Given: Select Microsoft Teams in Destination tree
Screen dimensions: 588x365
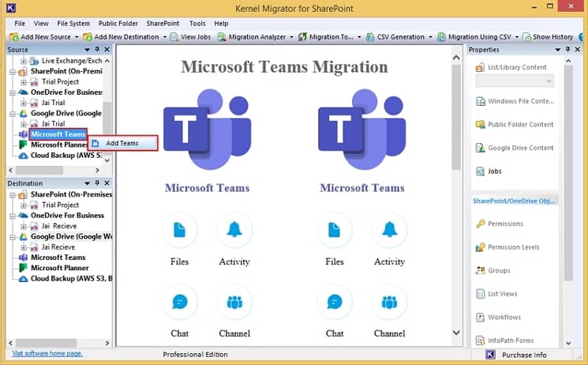Looking at the screenshot, I should 58,258.
